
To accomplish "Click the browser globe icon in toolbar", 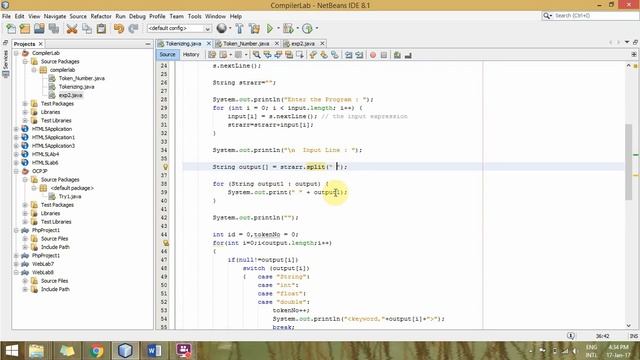I will click(222, 28).
